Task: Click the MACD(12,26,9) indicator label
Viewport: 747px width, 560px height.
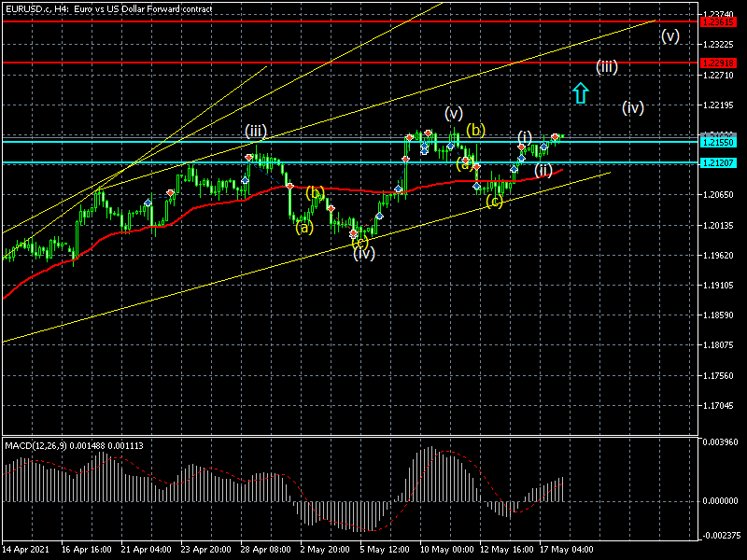Action: (36, 446)
